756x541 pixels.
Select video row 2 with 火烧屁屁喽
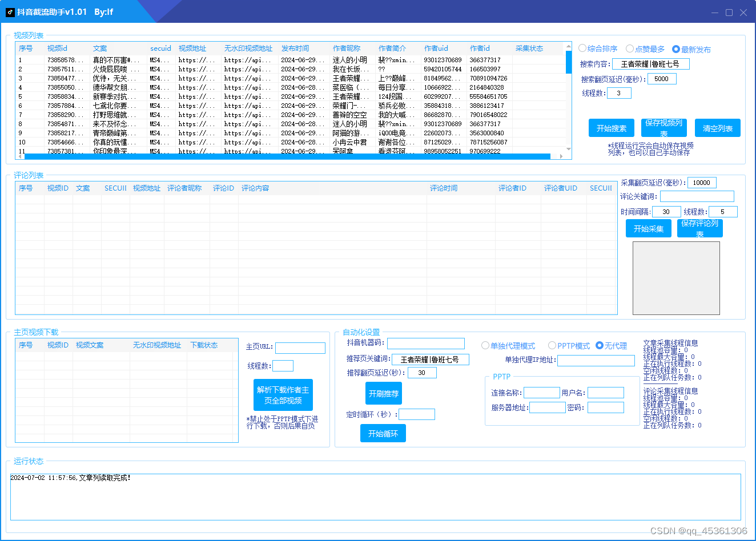click(x=290, y=69)
